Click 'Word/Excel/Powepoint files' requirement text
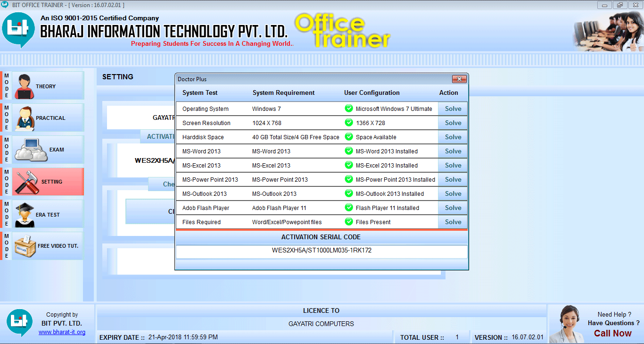This screenshot has width=644, height=344. pyautogui.click(x=287, y=222)
